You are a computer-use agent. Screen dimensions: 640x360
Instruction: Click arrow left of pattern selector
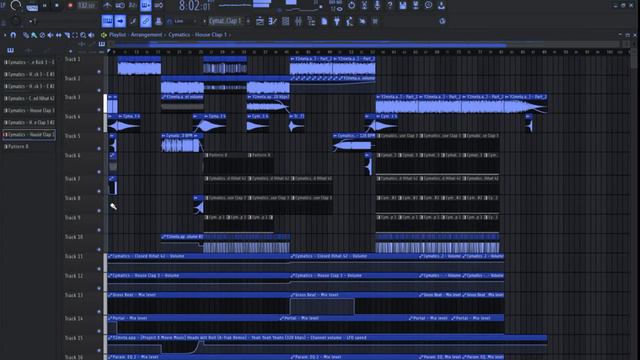pos(204,21)
